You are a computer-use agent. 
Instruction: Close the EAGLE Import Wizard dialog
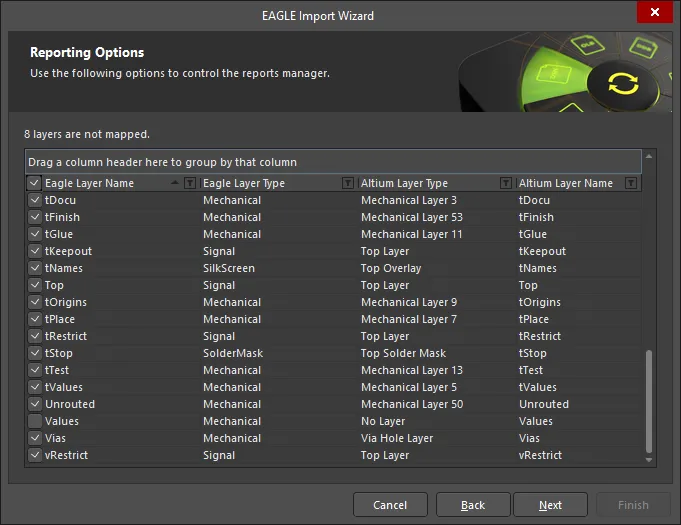655,12
